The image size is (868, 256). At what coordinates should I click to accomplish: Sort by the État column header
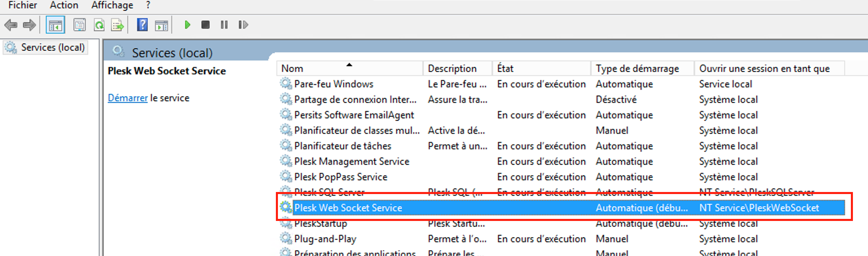[x=505, y=68]
